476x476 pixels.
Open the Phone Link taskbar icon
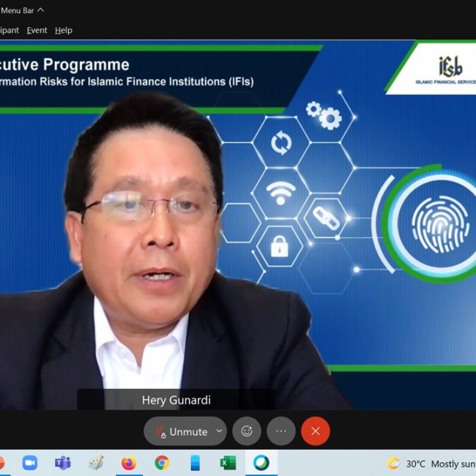click(195, 463)
